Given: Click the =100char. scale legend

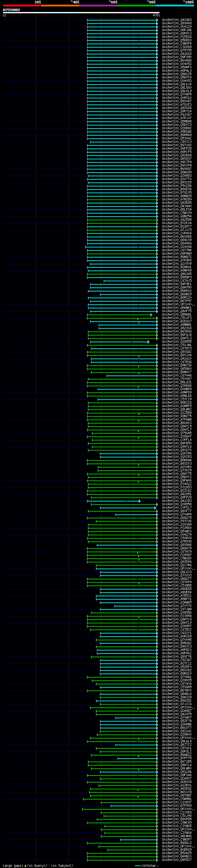Looking at the screenshot, I should click(147, 866).
